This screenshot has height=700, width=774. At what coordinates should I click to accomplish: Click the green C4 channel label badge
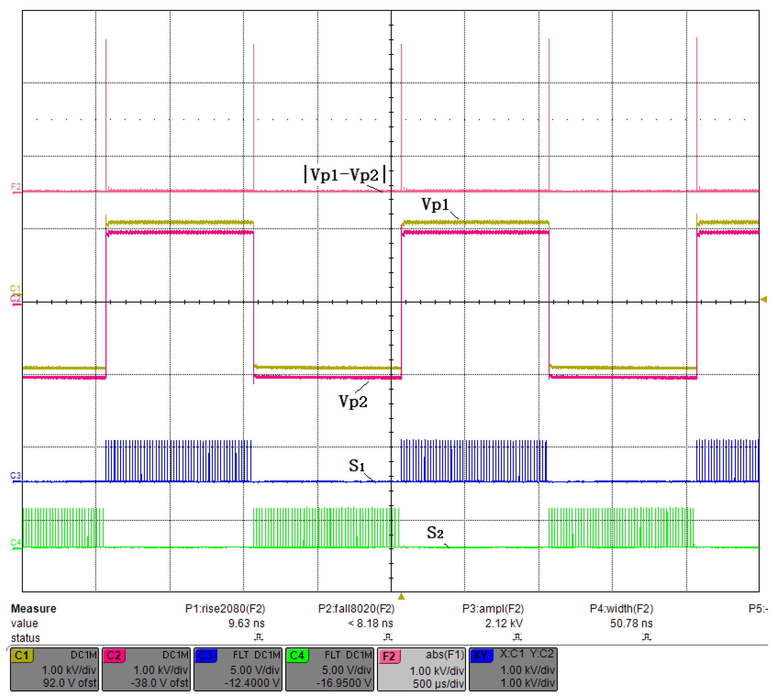(297, 656)
